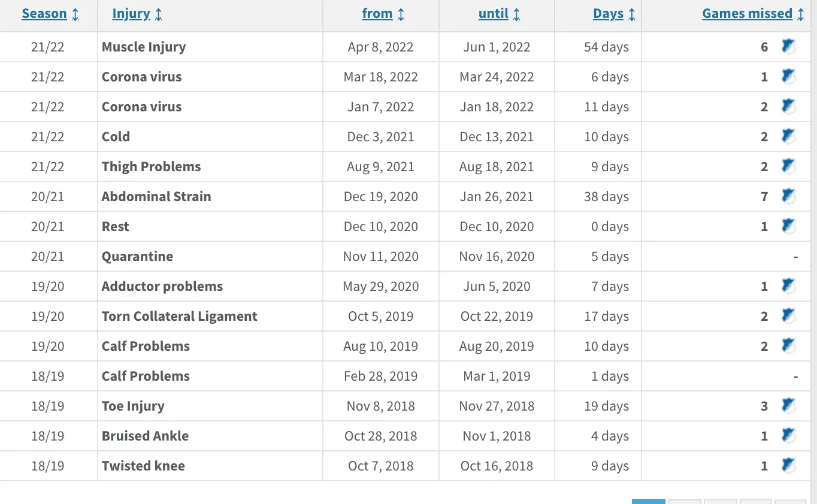Click the club crest in the Abdominal Strain row
The image size is (817, 504).
788,196
